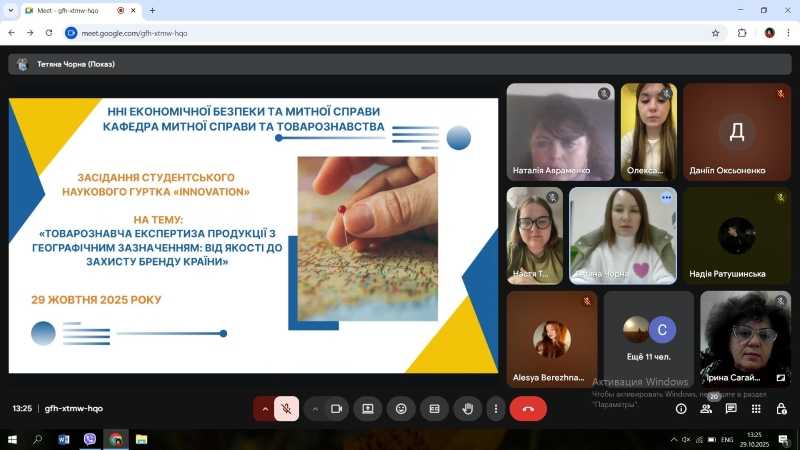800x450 pixels.
Task: Open more options three-dot menu
Action: [495, 409]
